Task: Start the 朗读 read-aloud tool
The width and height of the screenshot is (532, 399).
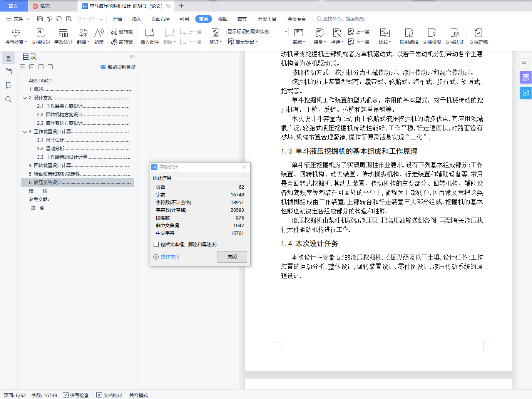Action: pos(99,37)
